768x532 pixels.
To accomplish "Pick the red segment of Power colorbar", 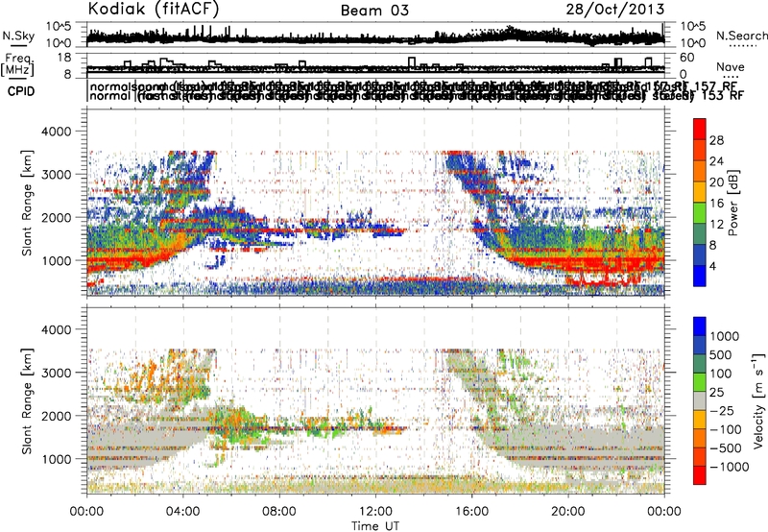I will tap(700, 129).
